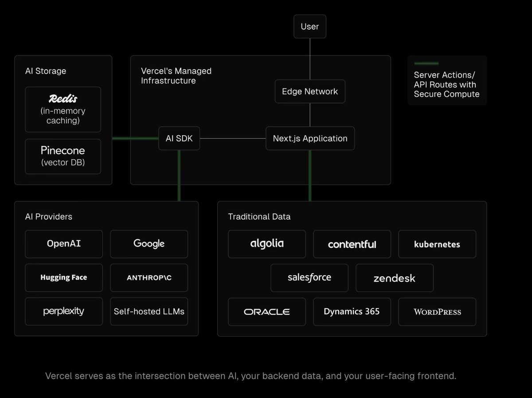Viewport: 532px width, 398px height.
Task: Click the Pinecone vector DB card
Action: tap(63, 156)
